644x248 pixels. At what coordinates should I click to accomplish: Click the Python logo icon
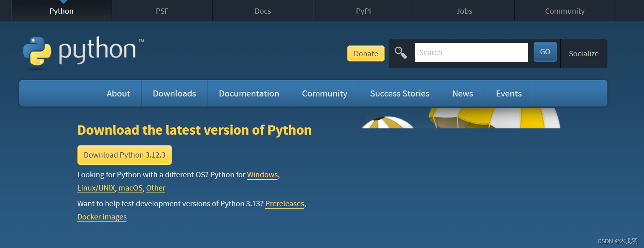37,51
